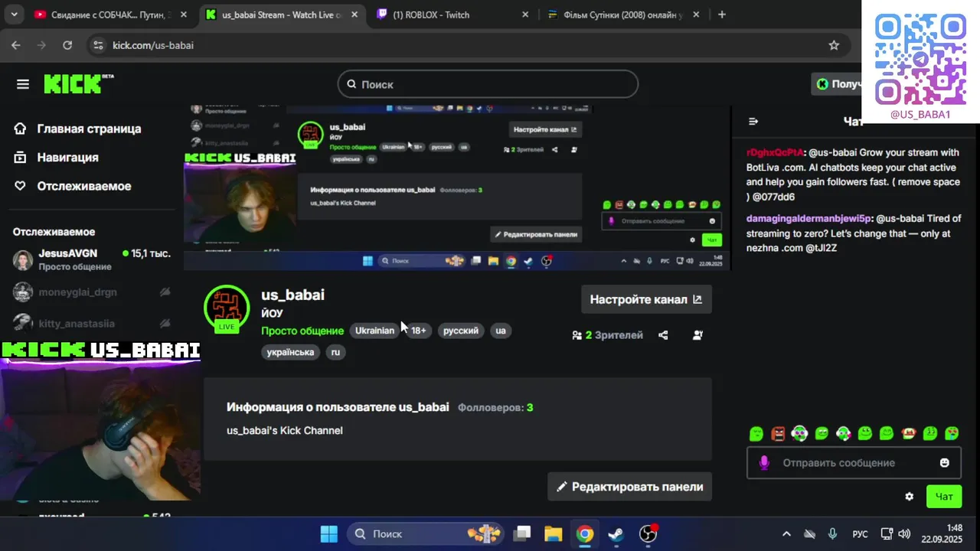Insert the angry red face emote

(779, 434)
